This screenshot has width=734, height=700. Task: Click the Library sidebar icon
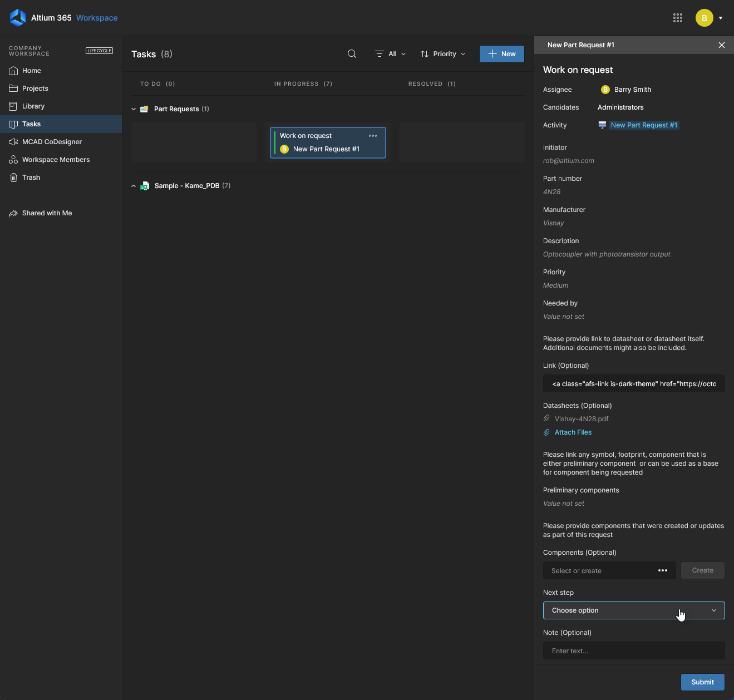pyautogui.click(x=13, y=106)
